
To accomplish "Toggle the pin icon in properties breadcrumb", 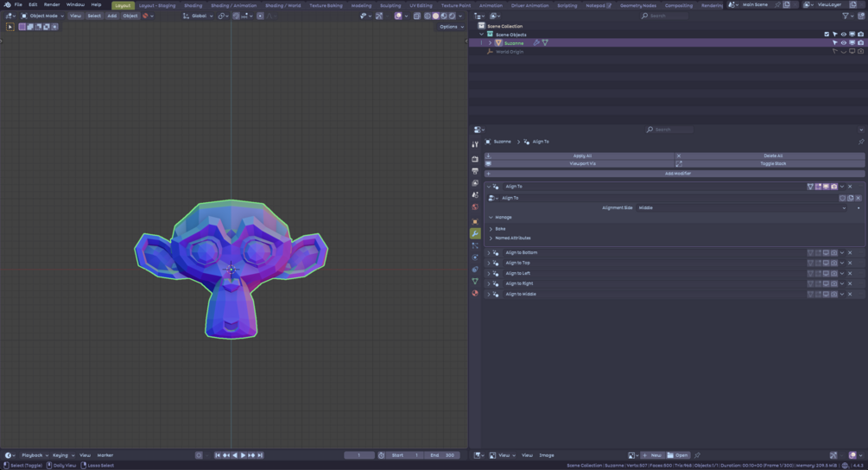I will [x=861, y=142].
